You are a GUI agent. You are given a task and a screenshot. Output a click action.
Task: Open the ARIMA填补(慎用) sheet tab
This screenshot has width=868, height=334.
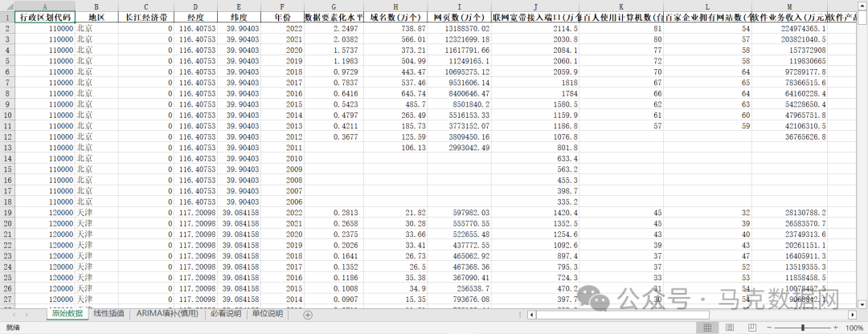point(166,314)
